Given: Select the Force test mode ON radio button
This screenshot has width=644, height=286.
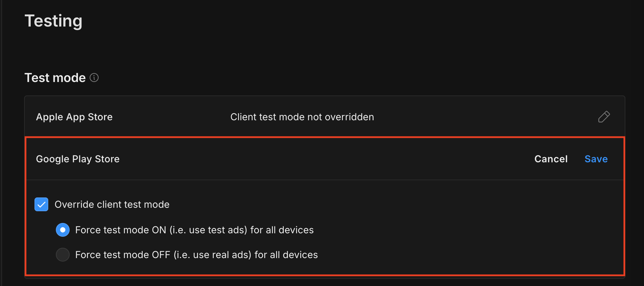Looking at the screenshot, I should pyautogui.click(x=63, y=230).
